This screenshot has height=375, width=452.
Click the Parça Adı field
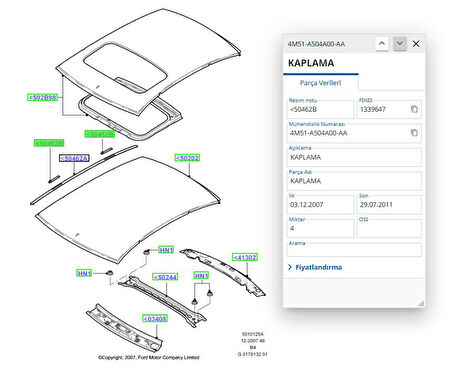pyautogui.click(x=354, y=181)
